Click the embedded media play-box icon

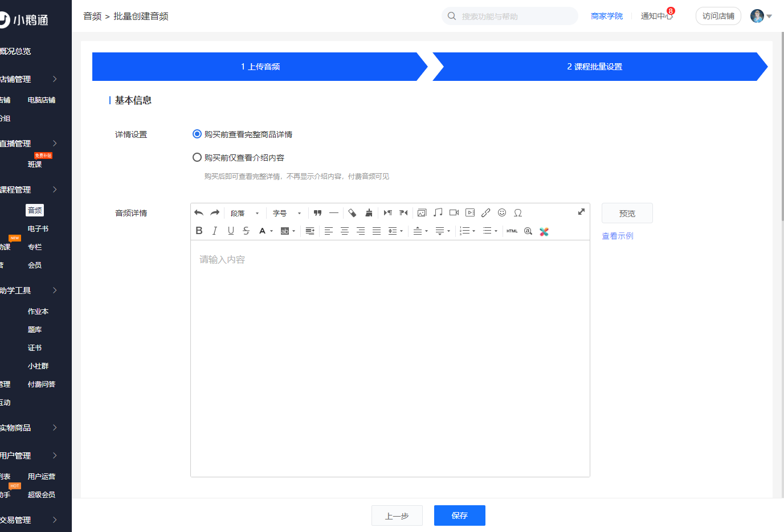pyautogui.click(x=470, y=213)
